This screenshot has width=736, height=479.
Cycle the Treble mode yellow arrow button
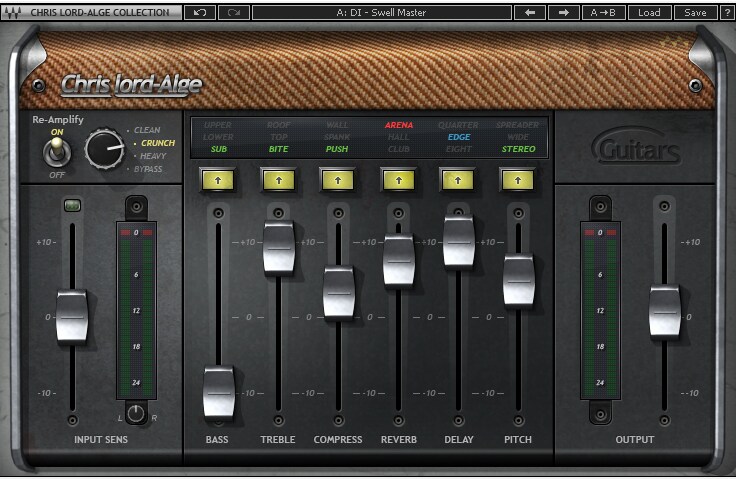coord(279,180)
